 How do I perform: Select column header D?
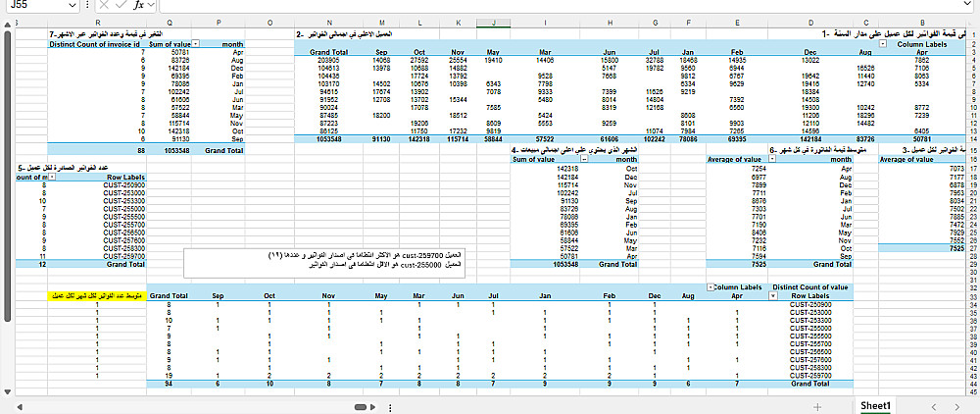[x=810, y=24]
